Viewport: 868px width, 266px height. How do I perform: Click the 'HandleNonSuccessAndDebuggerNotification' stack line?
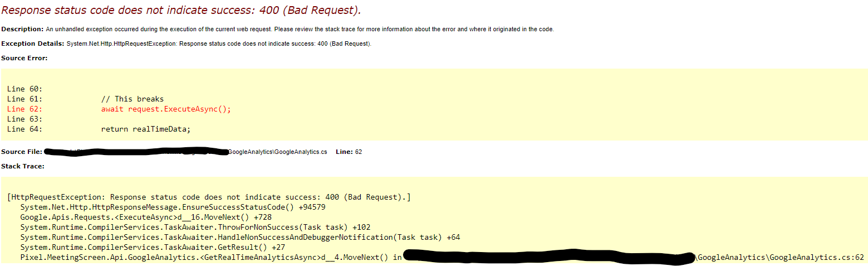(241, 238)
